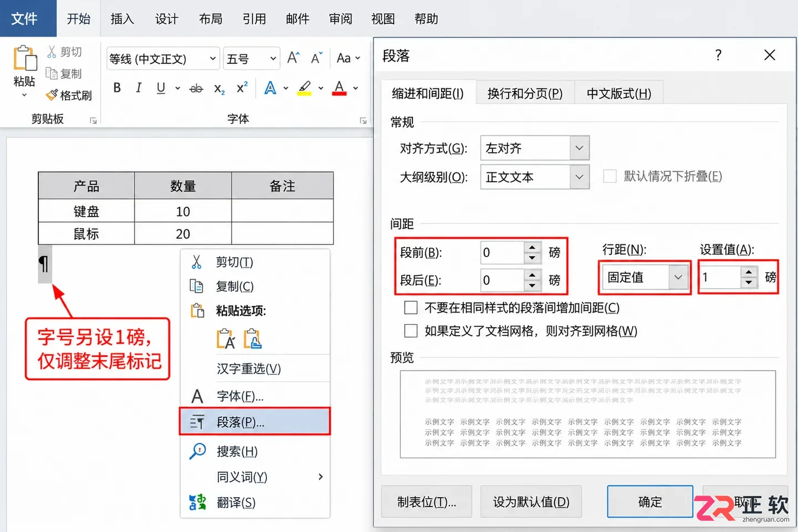Click the text highlight color marker icon
Viewport: 798px width, 532px height.
[304, 88]
